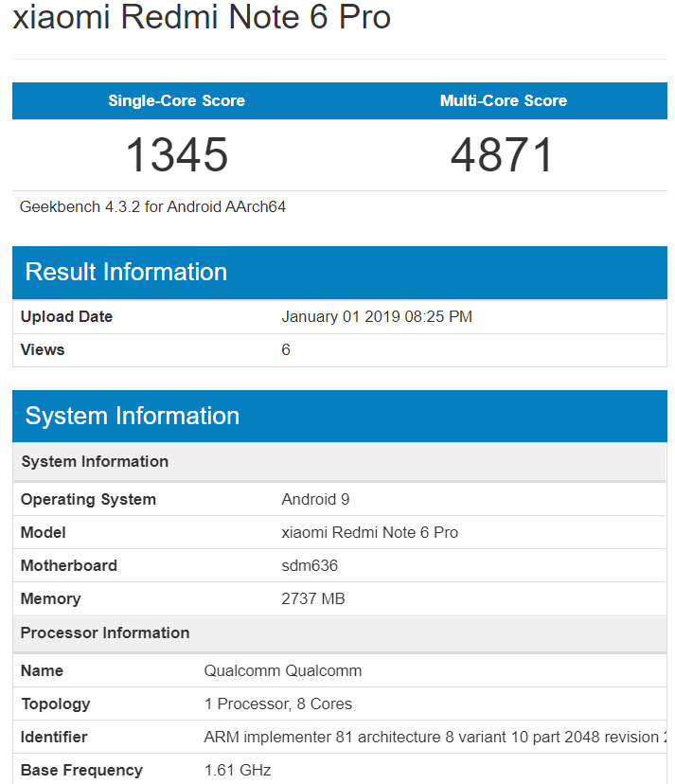
Task: Click the multi-core score value 4871
Action: click(502, 155)
